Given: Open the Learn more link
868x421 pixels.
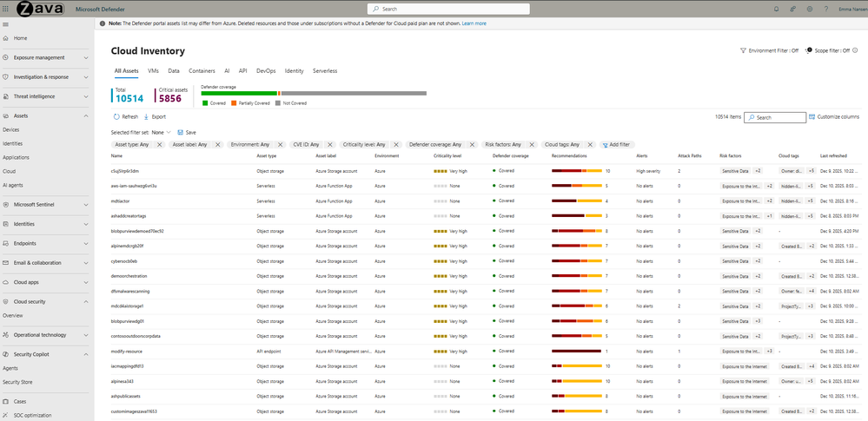Looking at the screenshot, I should click(x=474, y=23).
